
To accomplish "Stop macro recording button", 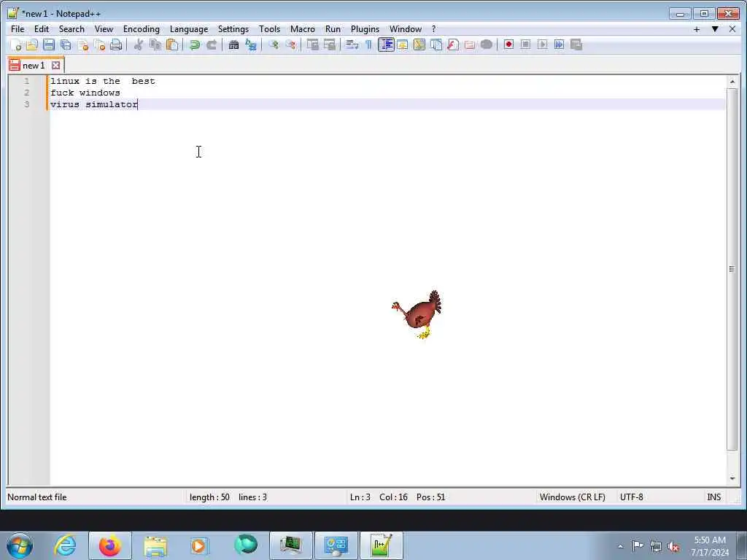I will tap(525, 44).
